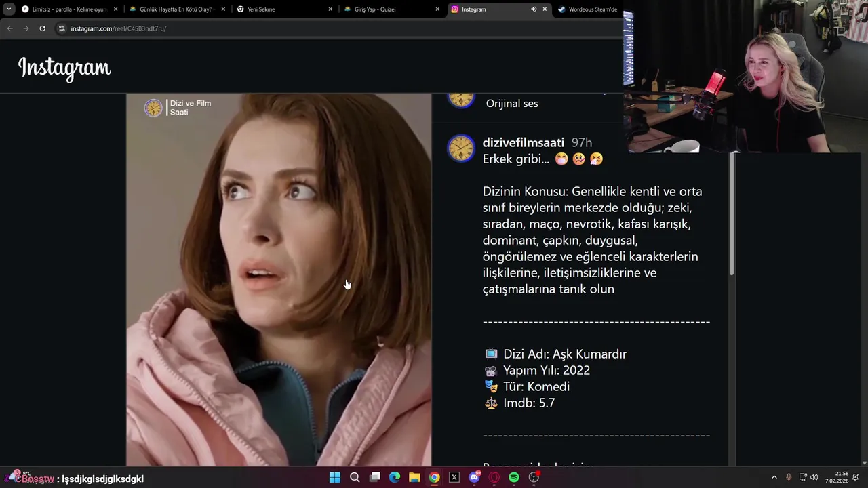This screenshot has width=868, height=488.
Task: Launch Microsoft Edge from the taskbar
Action: [x=395, y=477]
